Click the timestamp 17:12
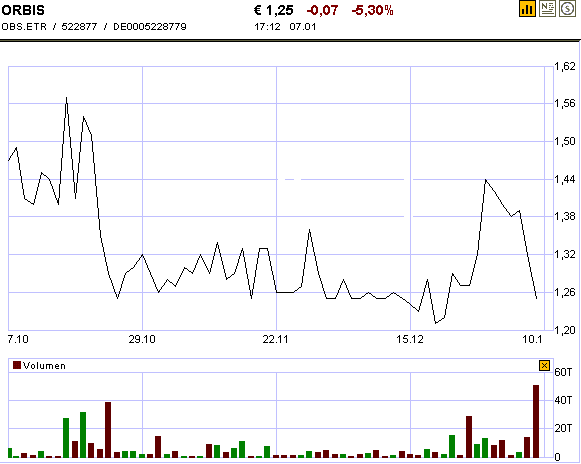581x464 pixels. click(x=267, y=27)
